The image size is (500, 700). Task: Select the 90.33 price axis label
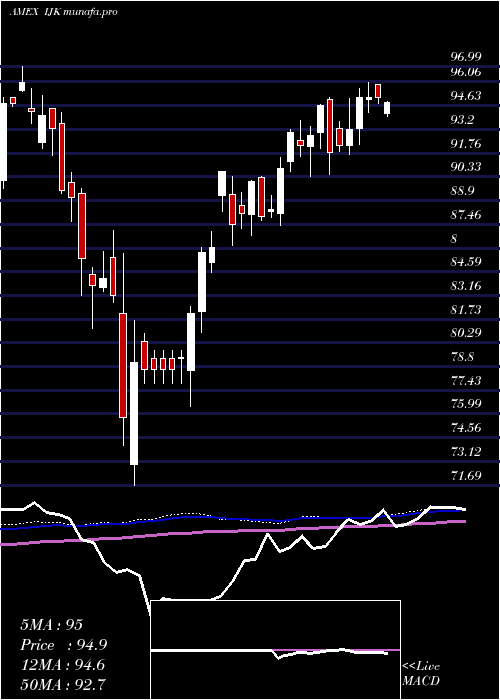466,167
